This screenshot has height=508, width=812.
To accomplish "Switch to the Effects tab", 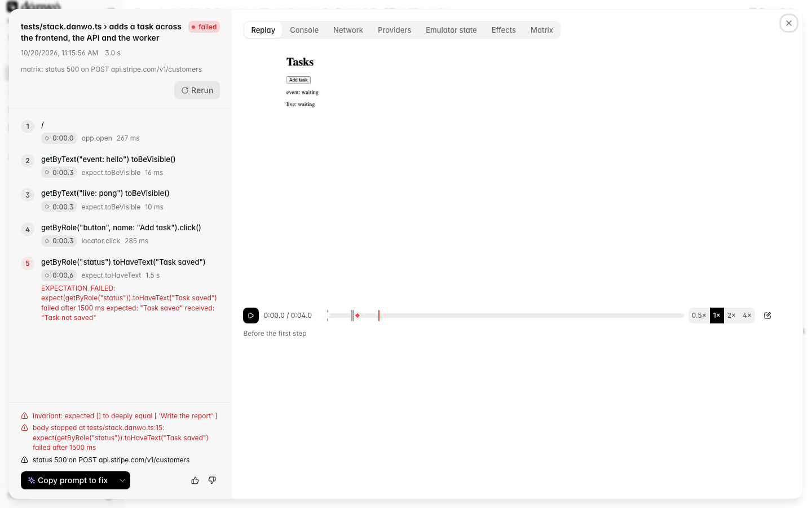I will tap(504, 30).
